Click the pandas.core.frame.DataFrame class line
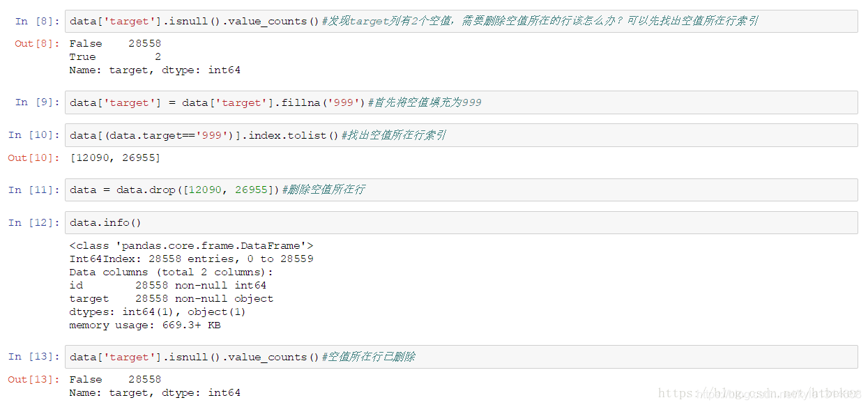The width and height of the screenshot is (868, 407). pos(191,245)
